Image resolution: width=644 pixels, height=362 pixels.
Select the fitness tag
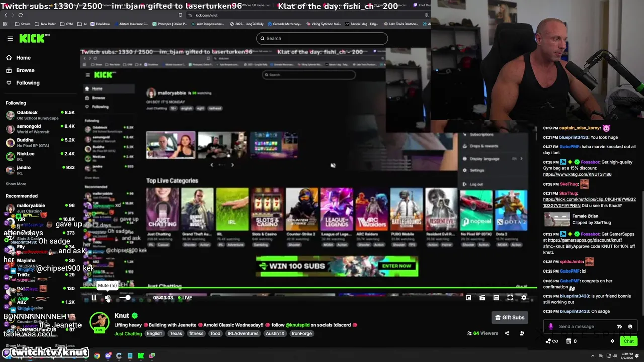point(196,334)
